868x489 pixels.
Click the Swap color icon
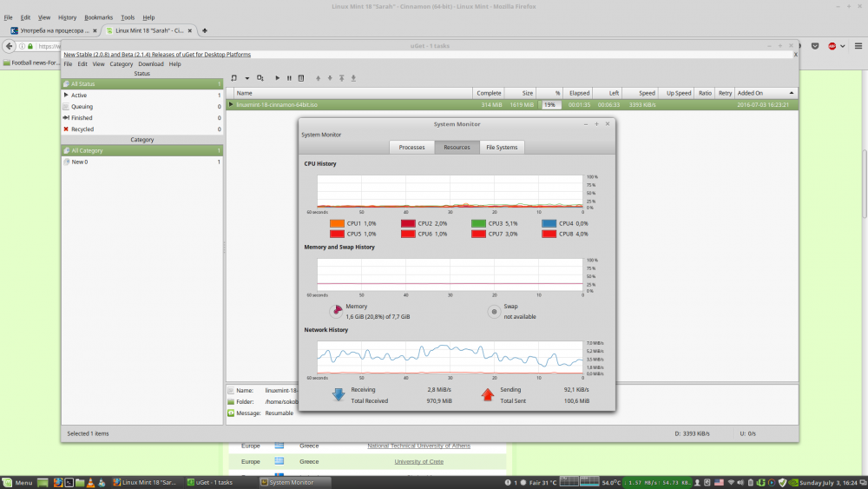point(494,311)
